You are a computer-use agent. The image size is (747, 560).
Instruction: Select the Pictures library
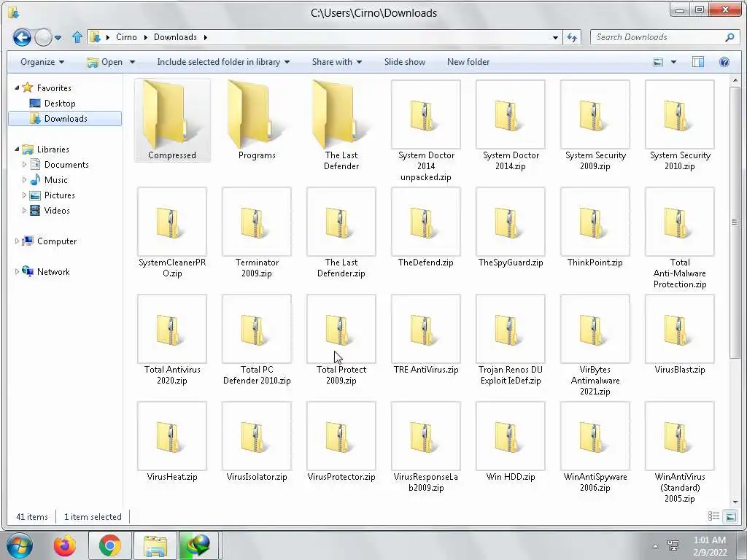point(59,195)
